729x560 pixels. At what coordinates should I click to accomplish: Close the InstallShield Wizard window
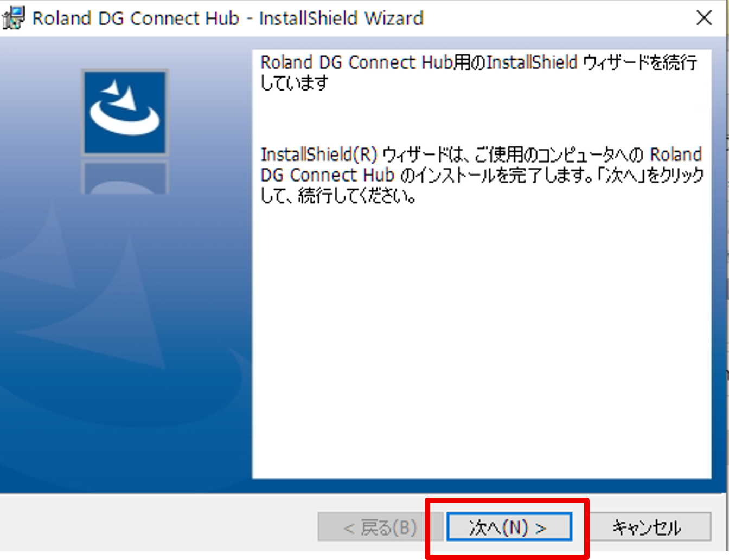click(704, 18)
